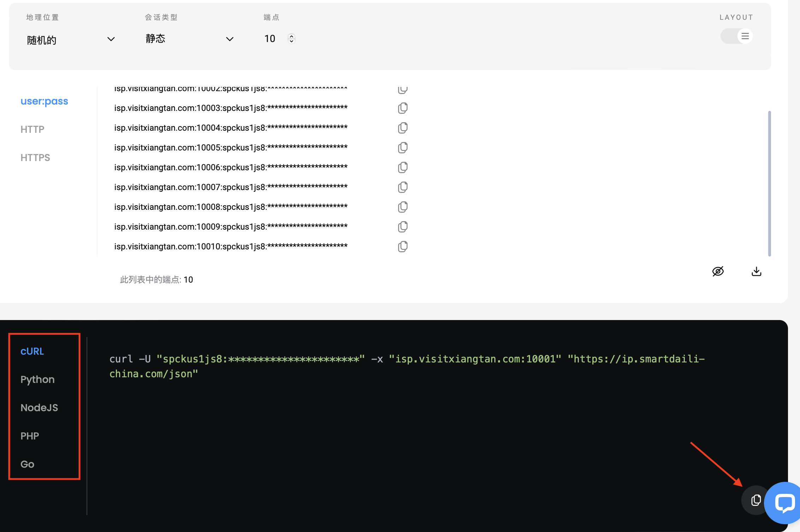800x532 pixels.
Task: Download the endpoint list
Action: [757, 271]
